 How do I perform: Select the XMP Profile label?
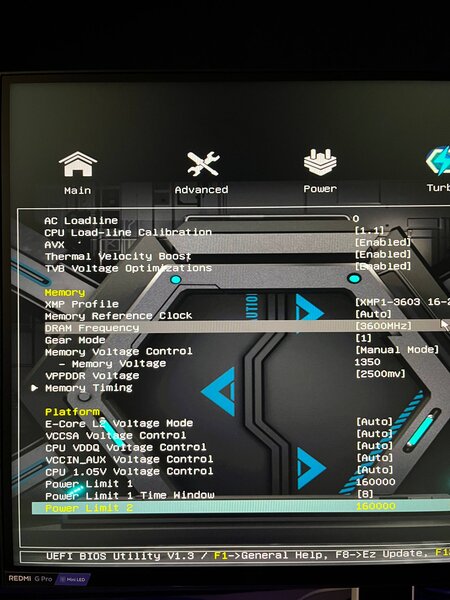click(82, 305)
